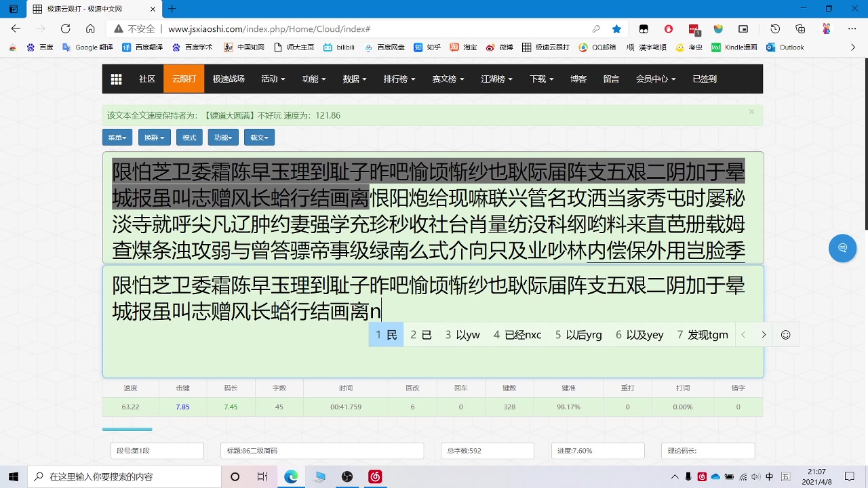Click the 进度:7.60% field
This screenshot has width=868, height=488.
pos(597,451)
